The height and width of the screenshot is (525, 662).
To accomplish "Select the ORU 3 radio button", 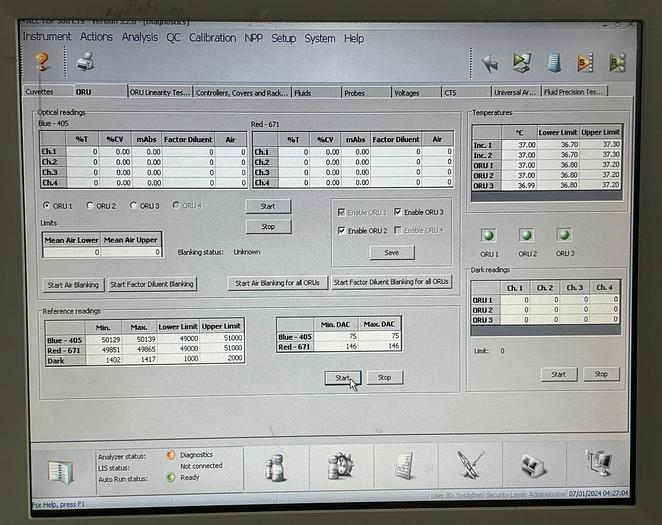I will coord(133,206).
